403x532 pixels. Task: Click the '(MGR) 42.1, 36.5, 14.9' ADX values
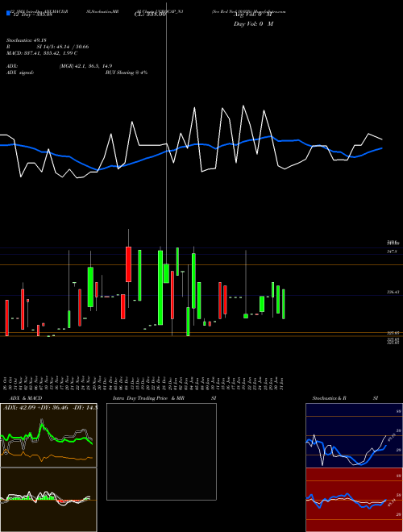point(85,66)
